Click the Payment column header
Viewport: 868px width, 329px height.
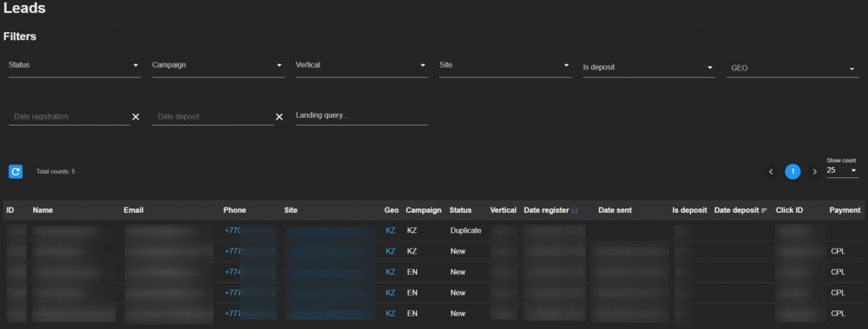click(845, 210)
